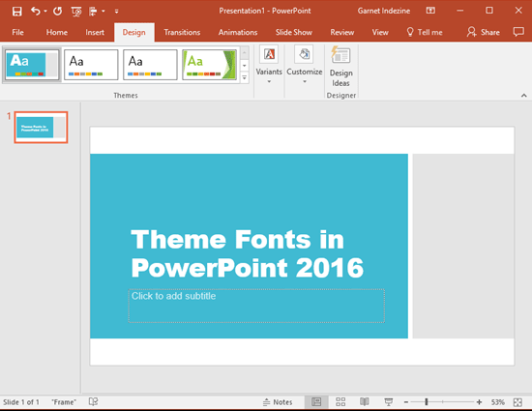Click the slide title text
The width and height of the screenshot is (532, 411).
click(x=247, y=253)
